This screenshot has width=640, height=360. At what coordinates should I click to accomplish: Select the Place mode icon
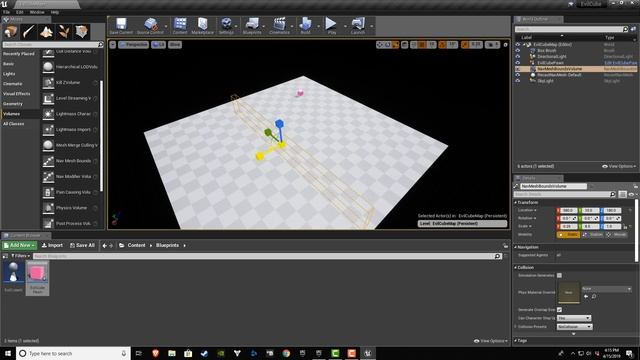[11, 31]
